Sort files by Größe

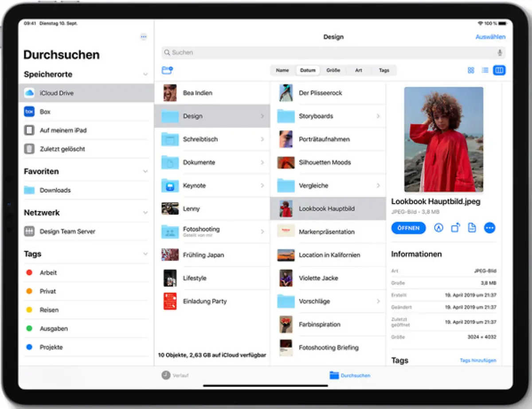pos(333,70)
